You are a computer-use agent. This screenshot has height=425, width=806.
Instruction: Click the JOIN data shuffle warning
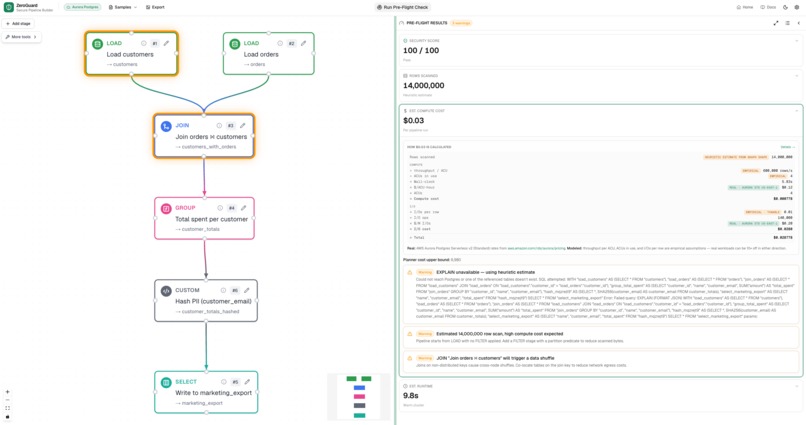pos(601,361)
